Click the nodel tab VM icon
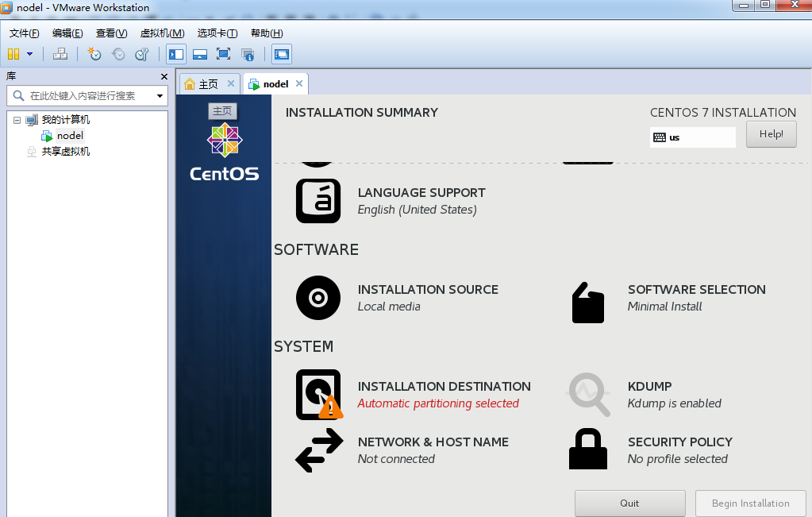Screen dimensions: 812x517 [254, 84]
